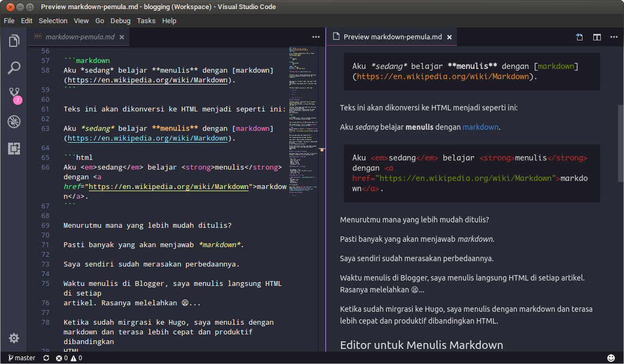Open the Explorer view in the activity bar

click(14, 40)
